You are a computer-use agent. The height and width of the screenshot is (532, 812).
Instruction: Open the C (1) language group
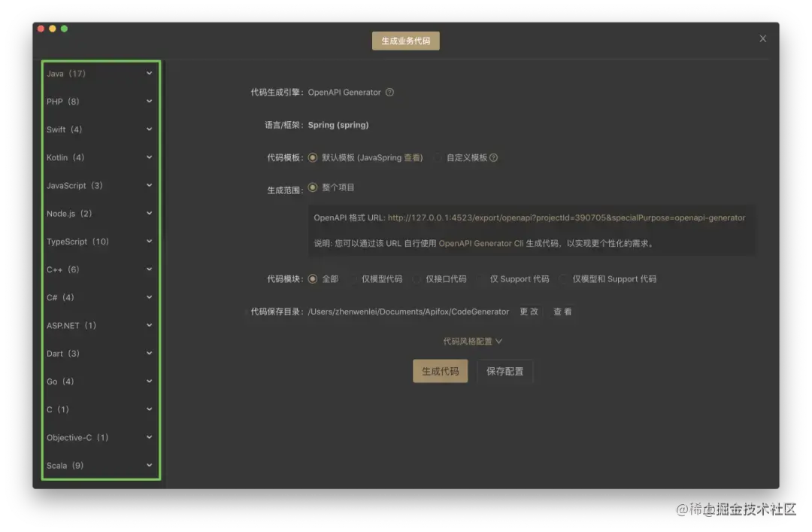101,409
